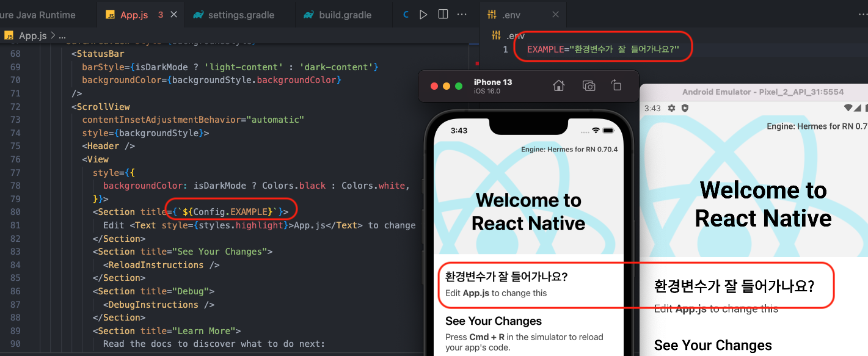Click the Gradle elephant icon on build.gradle tab
Viewport: 868px width, 356px height.
[308, 15]
